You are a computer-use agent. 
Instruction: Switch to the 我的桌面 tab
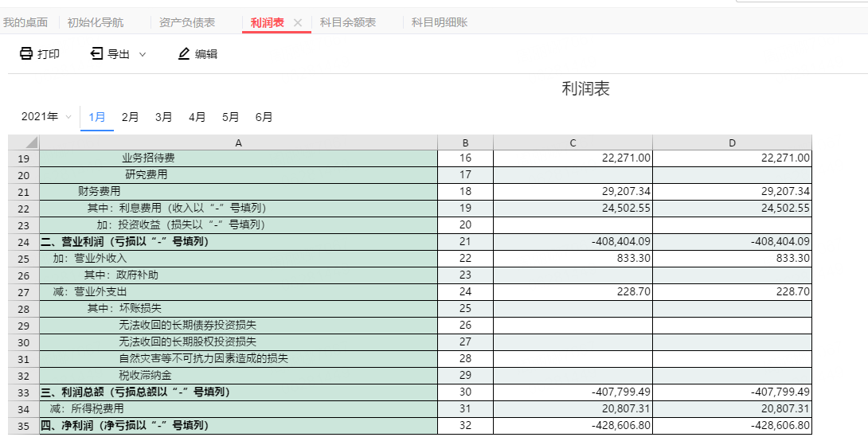(x=25, y=22)
